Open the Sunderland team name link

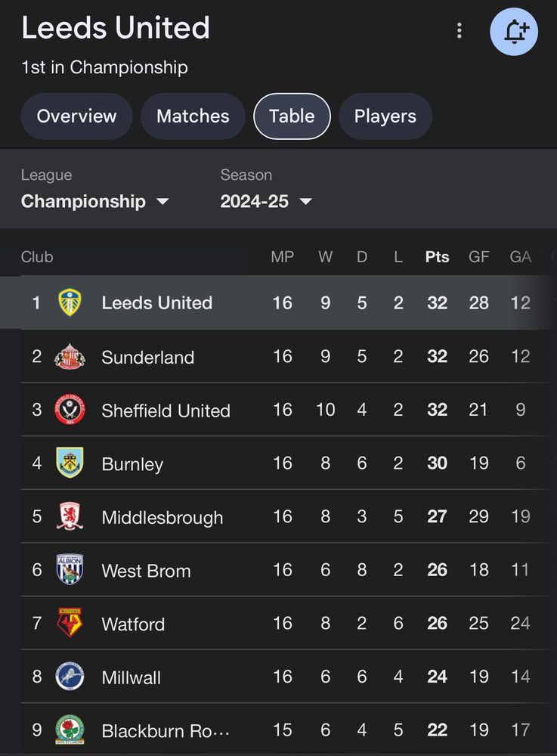click(x=148, y=358)
